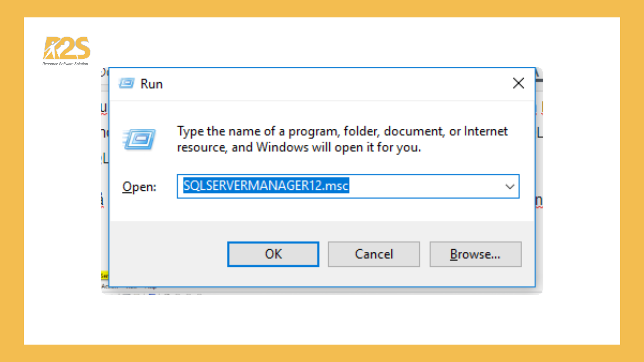
Task: Click the Run title text in the dialog header
Action: coord(152,84)
